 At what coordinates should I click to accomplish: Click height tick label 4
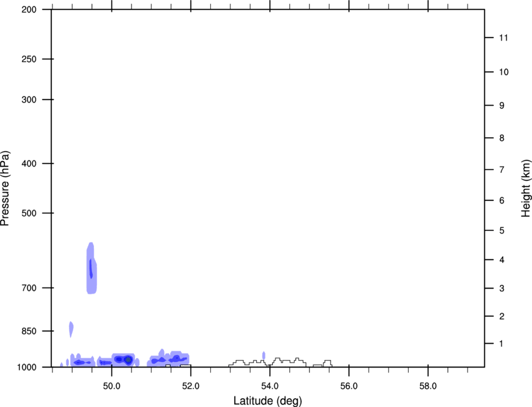pos(501,260)
